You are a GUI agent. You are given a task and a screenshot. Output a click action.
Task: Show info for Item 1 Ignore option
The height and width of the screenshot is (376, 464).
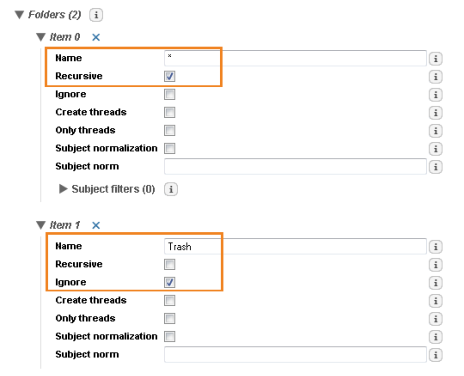tap(435, 283)
